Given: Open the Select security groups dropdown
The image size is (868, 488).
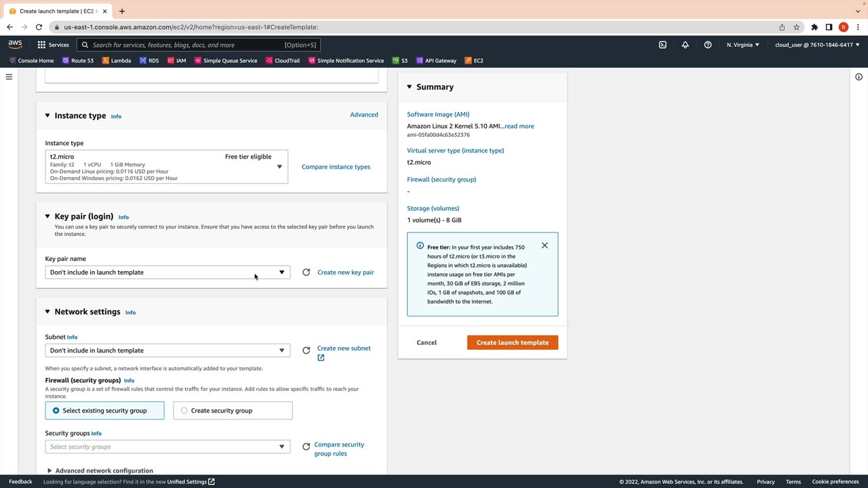Looking at the screenshot, I should pos(167,447).
